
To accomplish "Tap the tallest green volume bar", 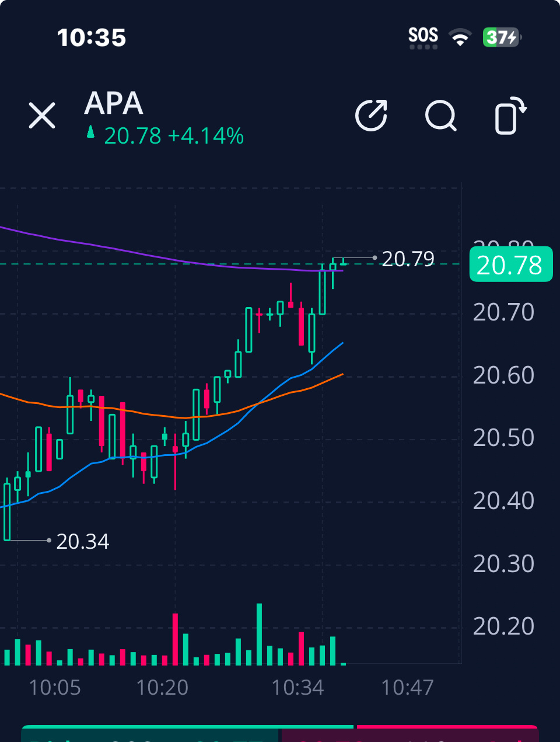I will [259, 635].
